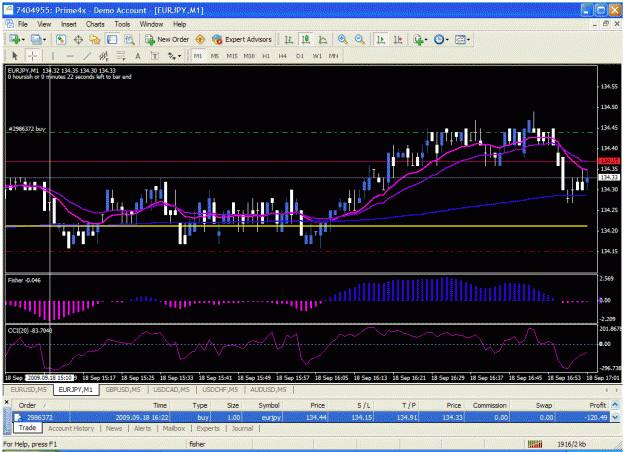Open the Account History tab

tap(71, 428)
